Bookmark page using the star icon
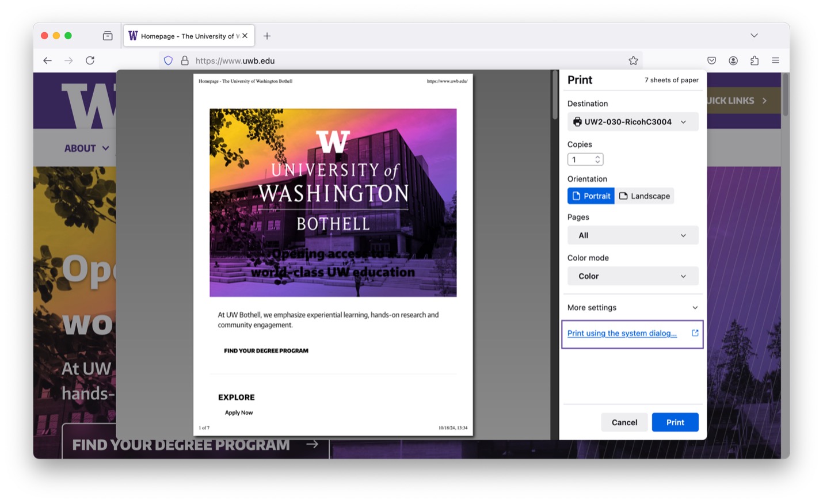 [x=633, y=60]
